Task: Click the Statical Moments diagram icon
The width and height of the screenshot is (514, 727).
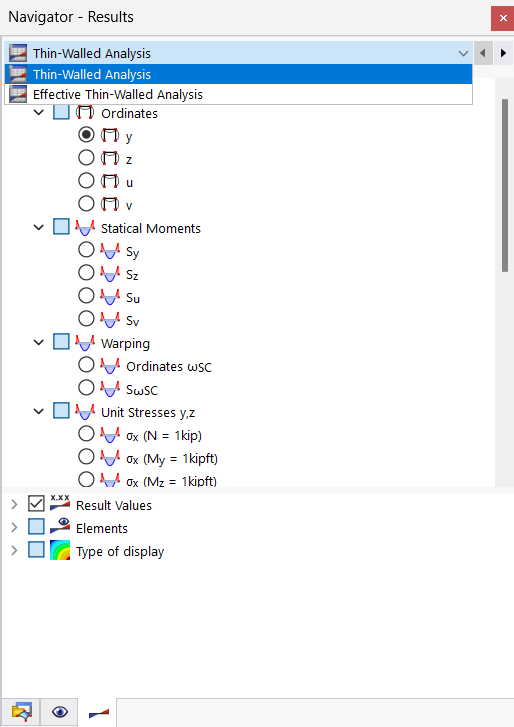Action: coord(85,228)
